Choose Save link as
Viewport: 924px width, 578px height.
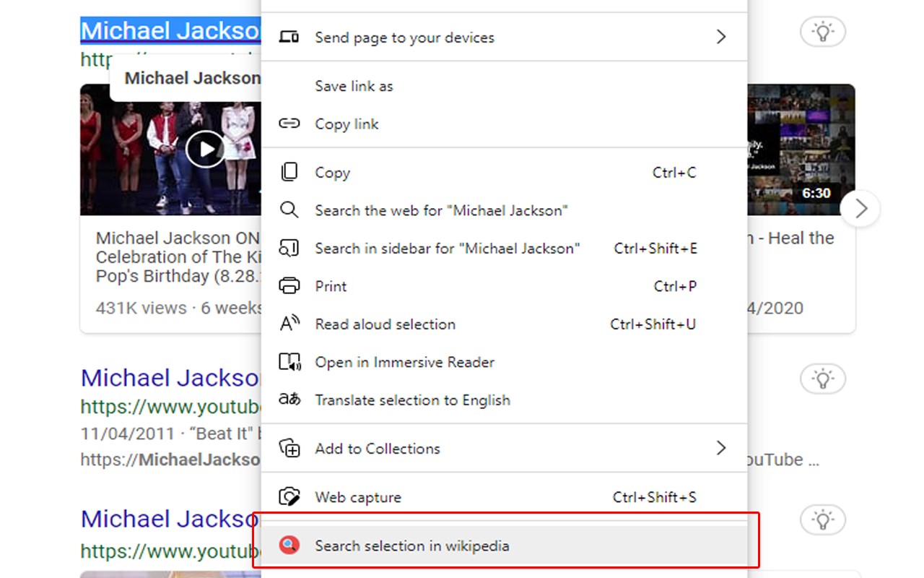503,86
